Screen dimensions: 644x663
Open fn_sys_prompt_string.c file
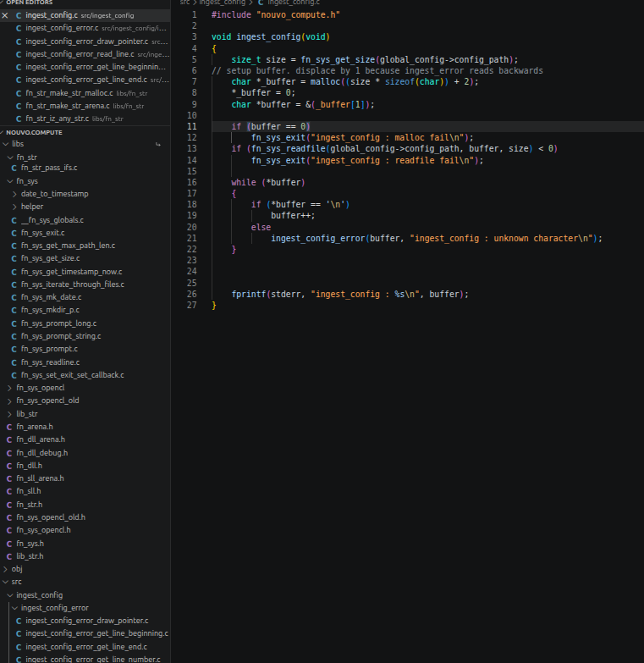61,335
